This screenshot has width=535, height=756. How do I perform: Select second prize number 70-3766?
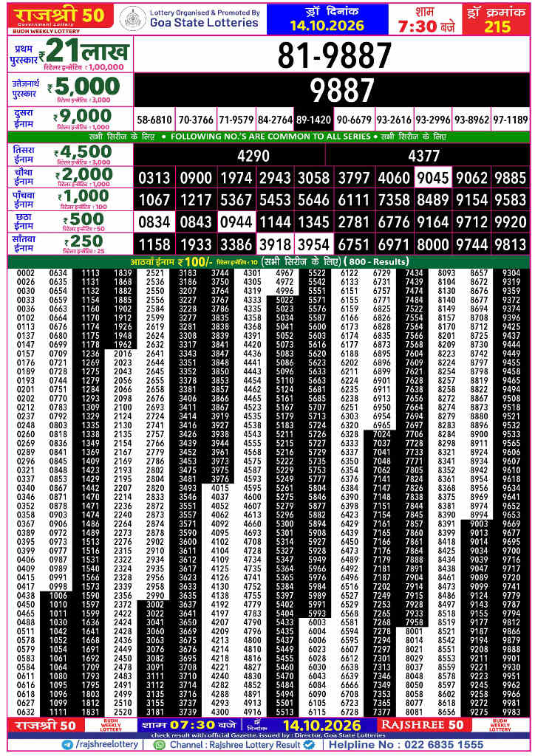pos(196,120)
